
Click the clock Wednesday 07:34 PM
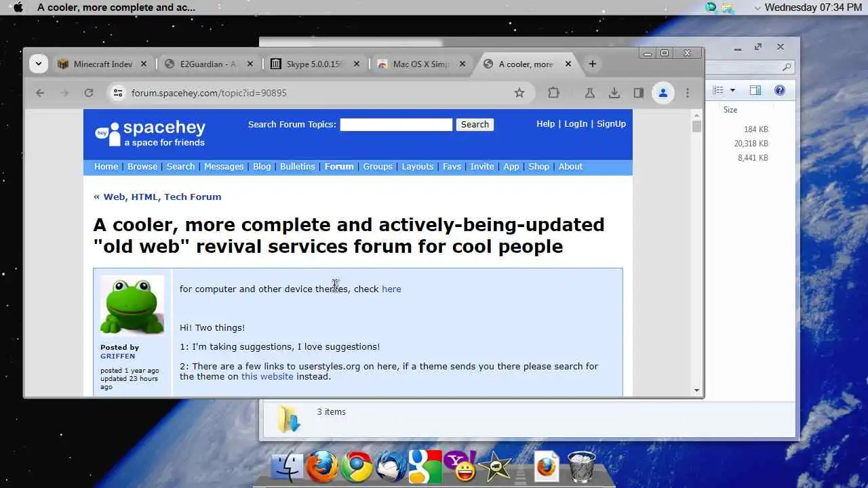(x=813, y=7)
